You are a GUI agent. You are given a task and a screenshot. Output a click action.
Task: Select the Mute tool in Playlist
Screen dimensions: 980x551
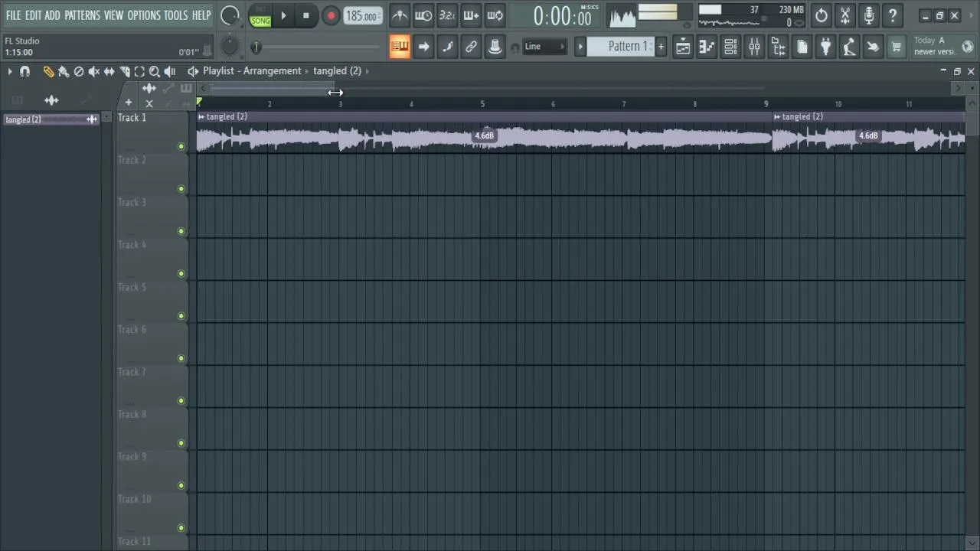94,71
